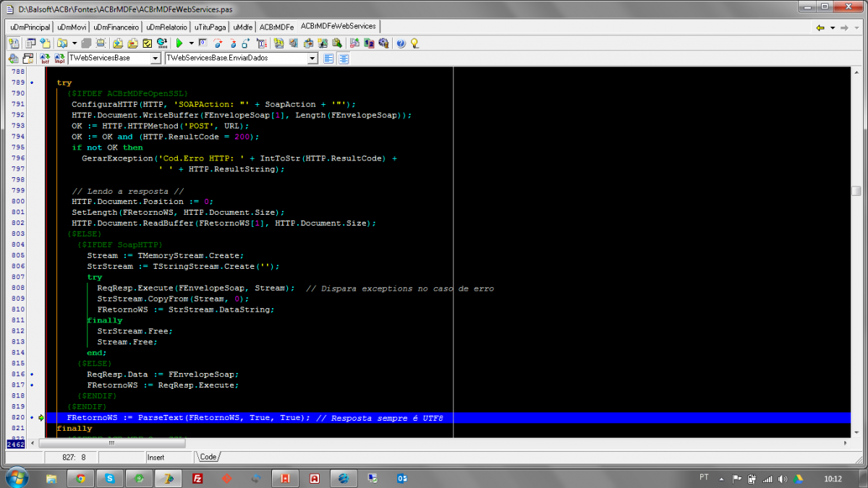
Task: Click the Skype taskbar icon
Action: tap(109, 478)
